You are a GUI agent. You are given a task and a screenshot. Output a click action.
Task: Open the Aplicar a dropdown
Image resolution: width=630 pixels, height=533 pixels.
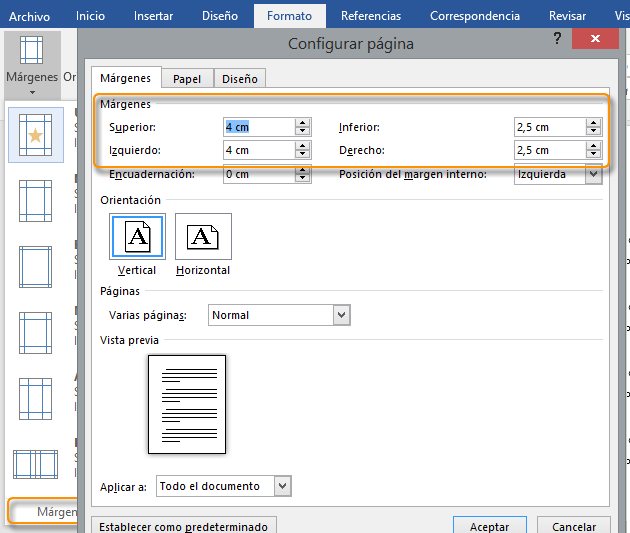[x=282, y=486]
